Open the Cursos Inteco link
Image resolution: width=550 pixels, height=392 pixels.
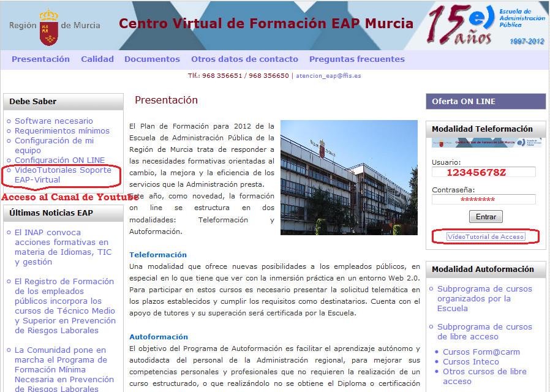click(471, 362)
